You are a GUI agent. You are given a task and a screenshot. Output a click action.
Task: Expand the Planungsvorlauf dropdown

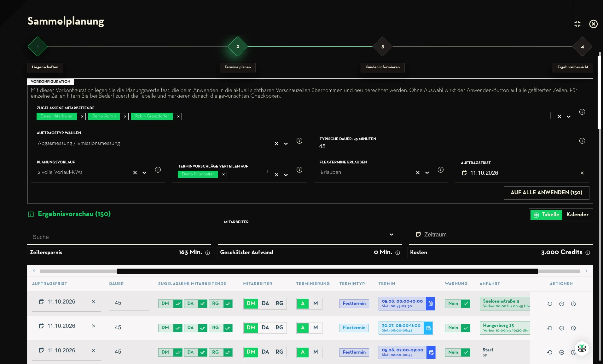pos(144,173)
